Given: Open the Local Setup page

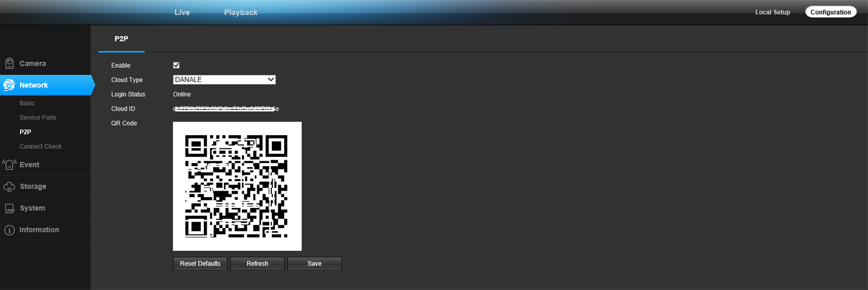Looking at the screenshot, I should (x=773, y=12).
